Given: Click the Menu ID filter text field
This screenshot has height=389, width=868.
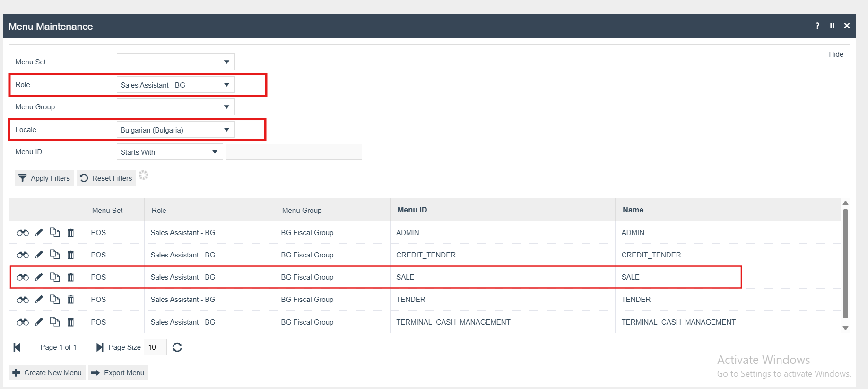Looking at the screenshot, I should (294, 152).
